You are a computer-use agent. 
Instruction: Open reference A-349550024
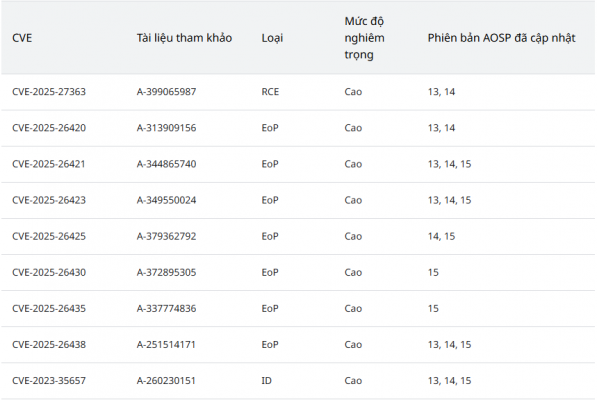point(166,200)
